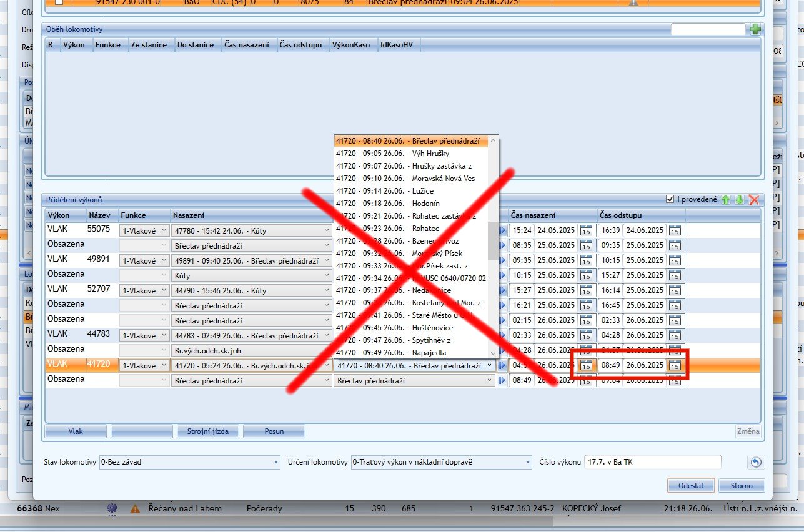Open calendar for Čas odstupu 16:39 24.06.2025
The width and height of the screenshot is (804, 532).
[675, 230]
